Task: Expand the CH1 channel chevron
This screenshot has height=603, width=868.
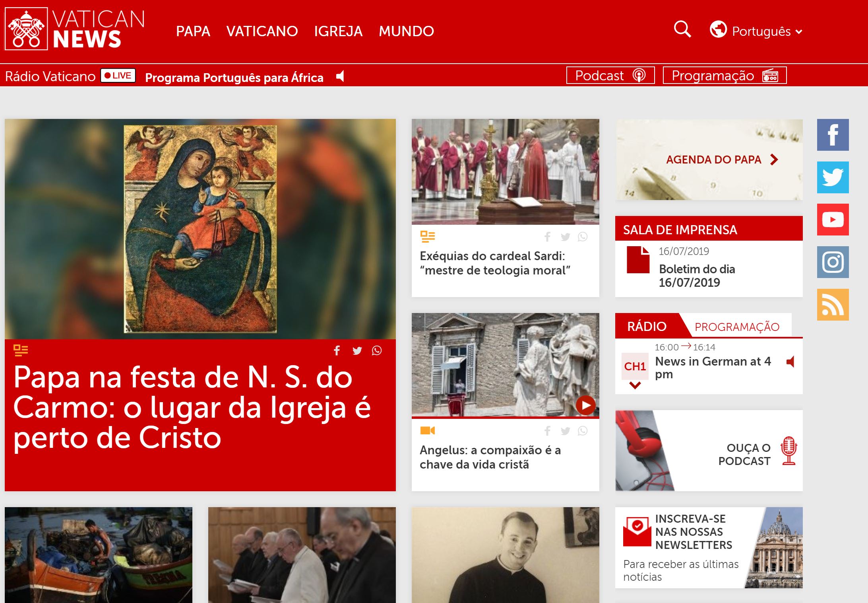Action: [x=635, y=385]
